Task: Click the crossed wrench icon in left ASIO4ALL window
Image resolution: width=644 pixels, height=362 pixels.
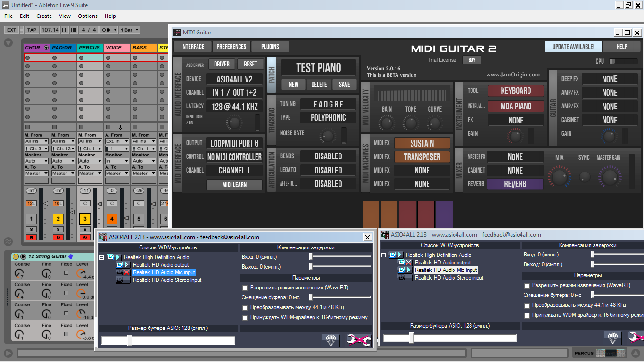Action: point(359,340)
